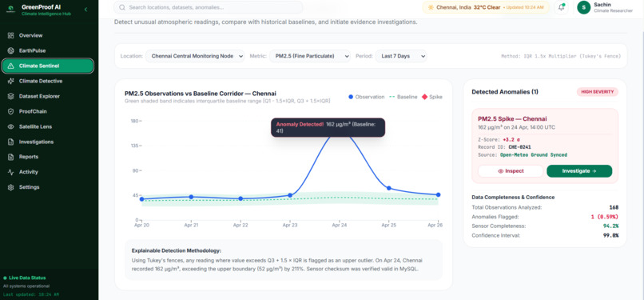Image resolution: width=644 pixels, height=300 pixels.
Task: Click the search magnifier icon
Action: coord(122,7)
